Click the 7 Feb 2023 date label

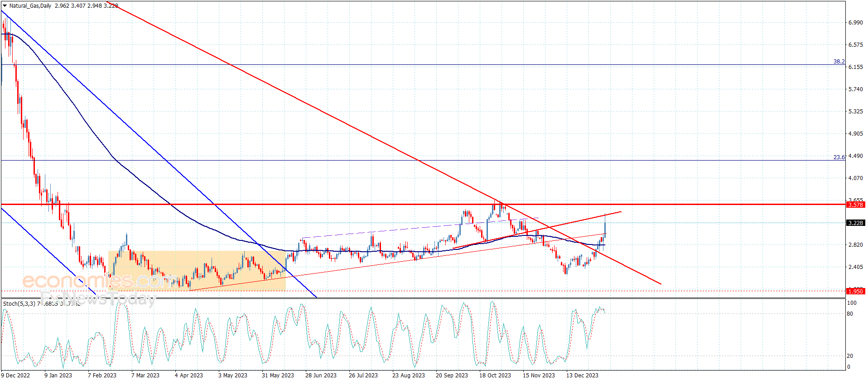[102, 375]
